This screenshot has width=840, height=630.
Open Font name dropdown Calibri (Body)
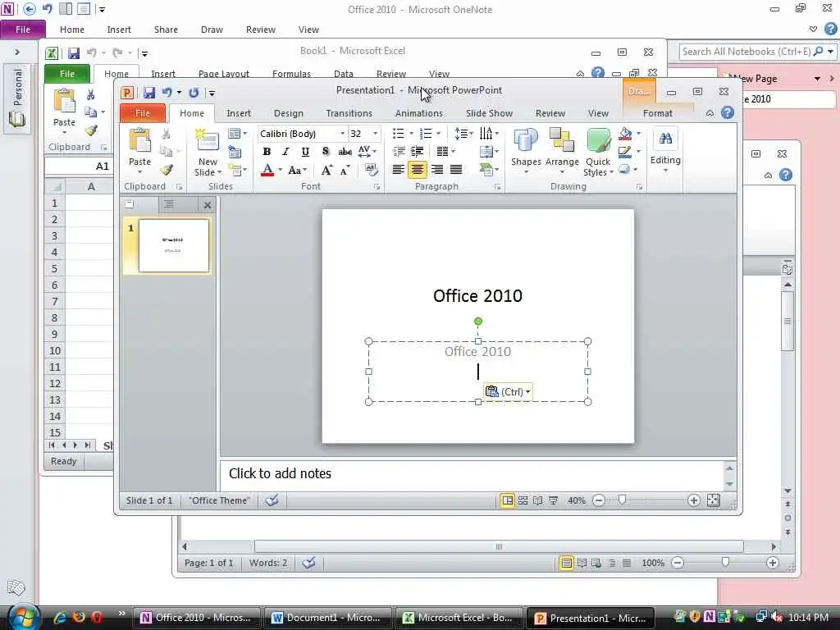click(342, 134)
